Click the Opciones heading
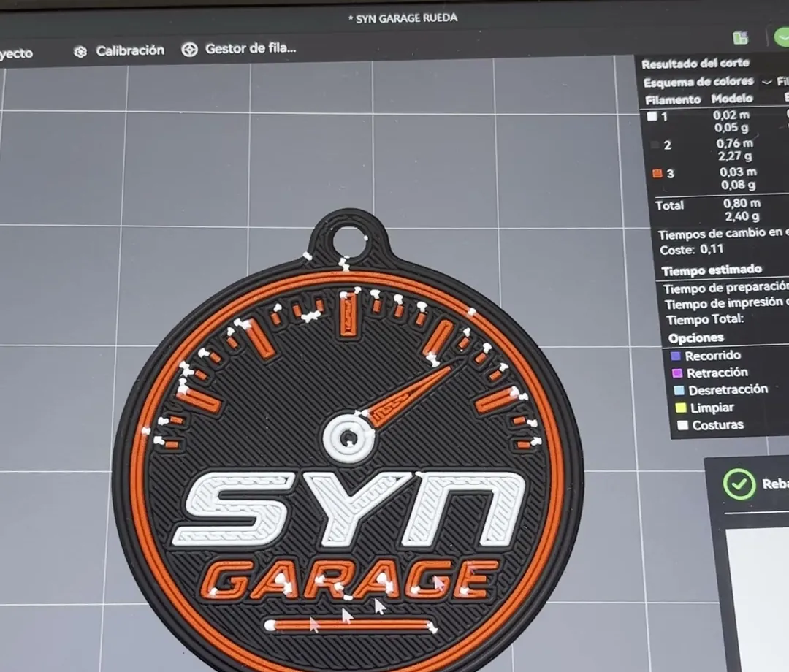Image resolution: width=789 pixels, height=672 pixels. (696, 338)
